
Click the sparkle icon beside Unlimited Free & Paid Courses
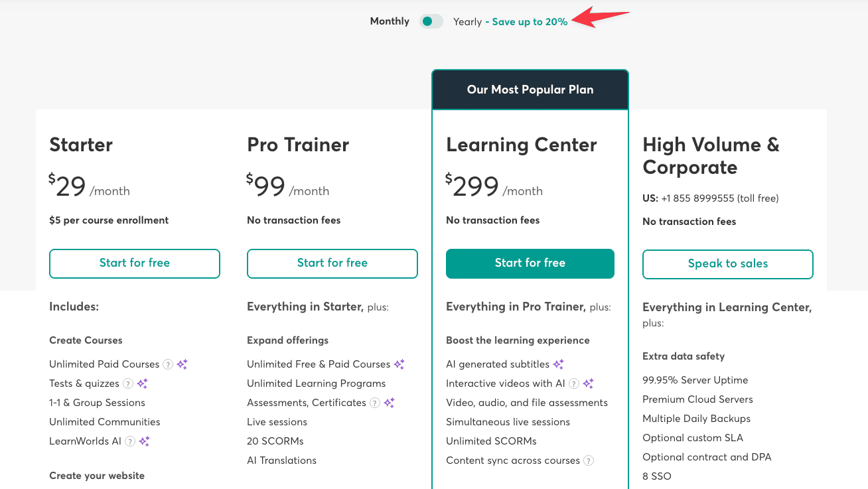399,365
